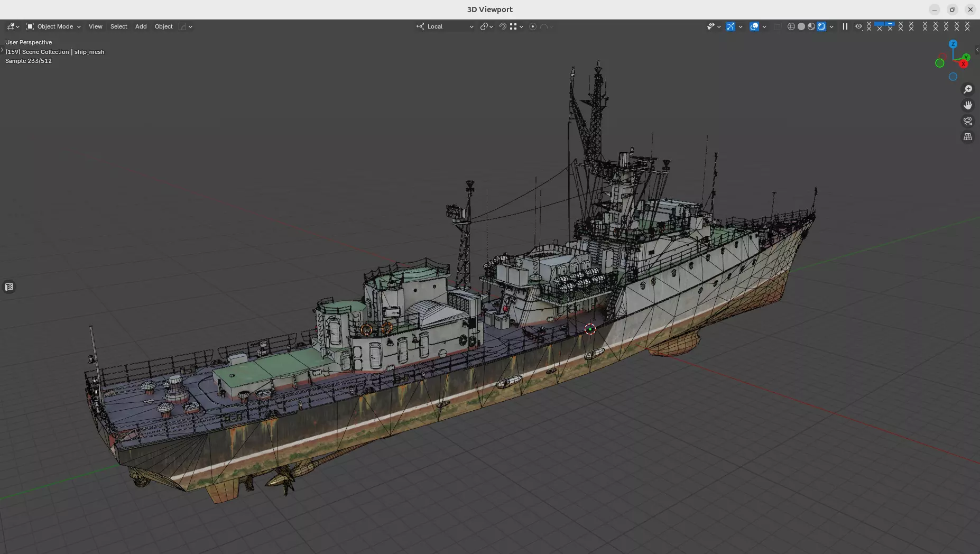Switch to solid viewport shading
Viewport: 980px width, 554px height.
801,26
